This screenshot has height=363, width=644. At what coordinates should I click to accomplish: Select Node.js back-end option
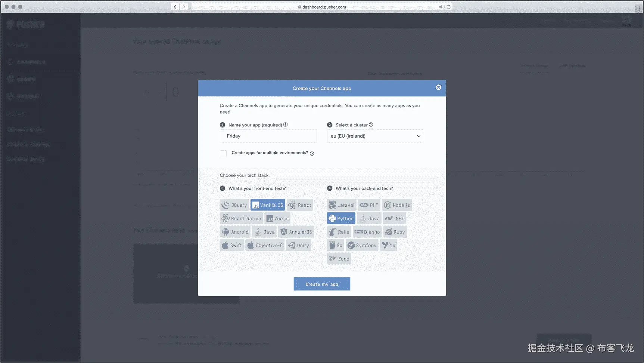[397, 205]
